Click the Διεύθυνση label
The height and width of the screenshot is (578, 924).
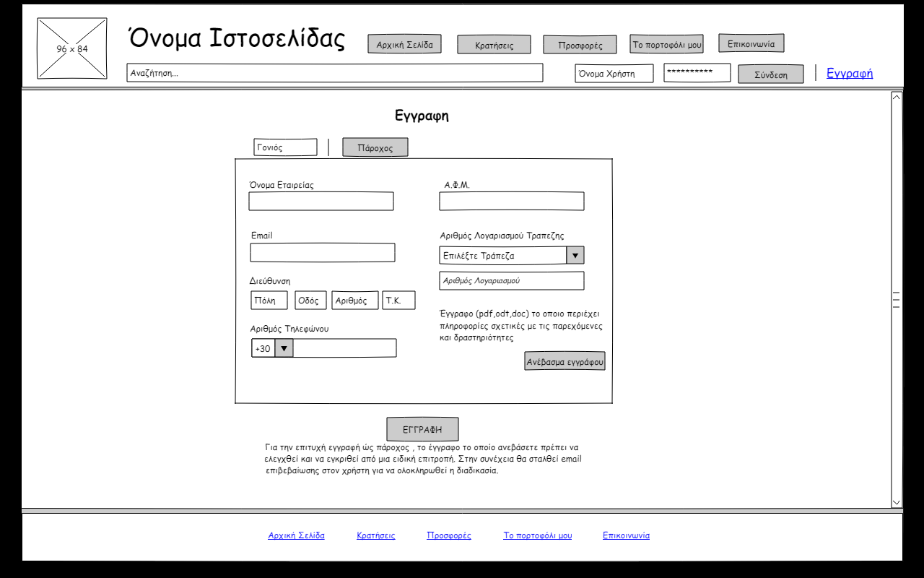point(270,281)
